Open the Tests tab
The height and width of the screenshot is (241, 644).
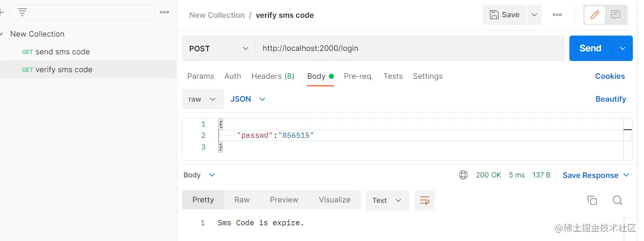coord(393,76)
